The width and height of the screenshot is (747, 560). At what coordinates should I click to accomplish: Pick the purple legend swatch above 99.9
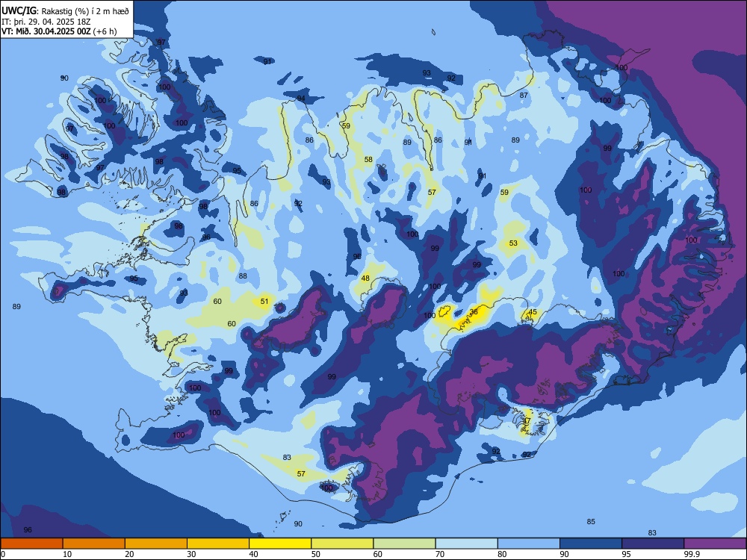[716, 544]
